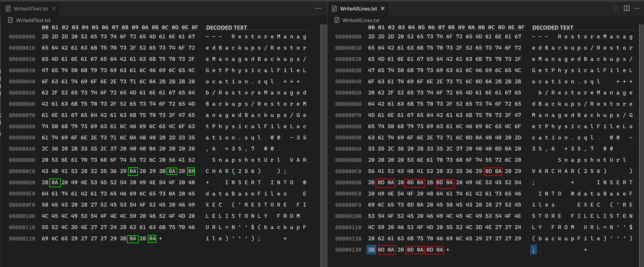Image resolution: width=644 pixels, height=267 pixels.
Task: Click column header 00 in the right pane
Action: [x=371, y=27]
